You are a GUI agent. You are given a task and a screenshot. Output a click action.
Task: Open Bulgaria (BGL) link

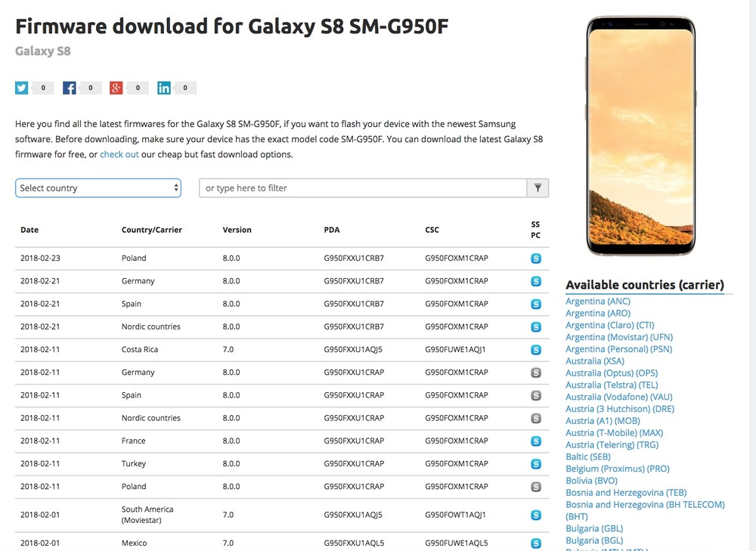click(594, 540)
